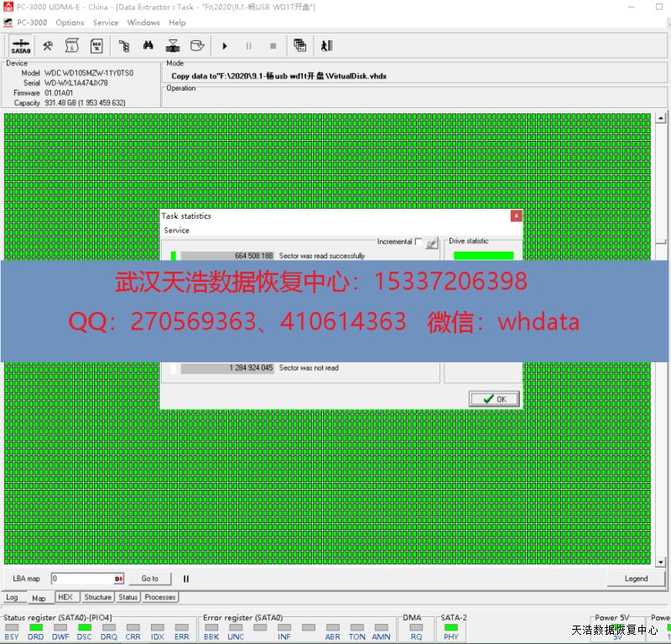Image resolution: width=671 pixels, height=644 pixels.
Task: Open the Options menu
Action: pyautogui.click(x=70, y=23)
